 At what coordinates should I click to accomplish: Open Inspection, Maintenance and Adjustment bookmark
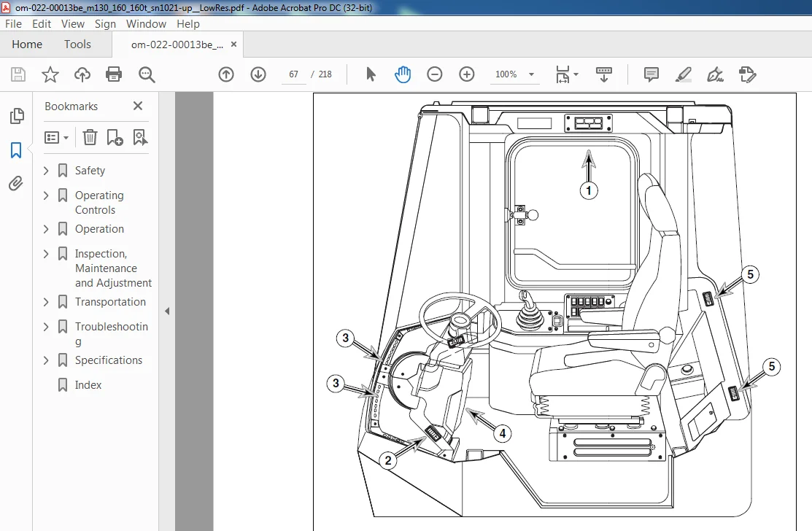113,268
